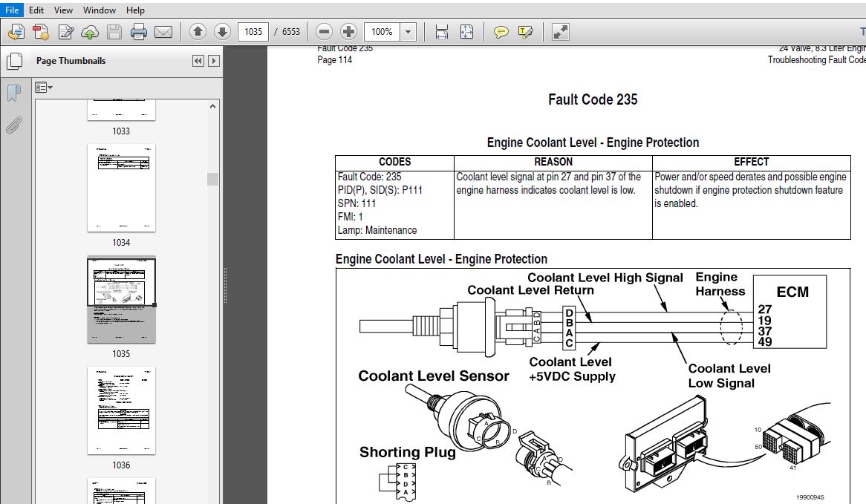Select the highlight text tool

click(x=526, y=32)
